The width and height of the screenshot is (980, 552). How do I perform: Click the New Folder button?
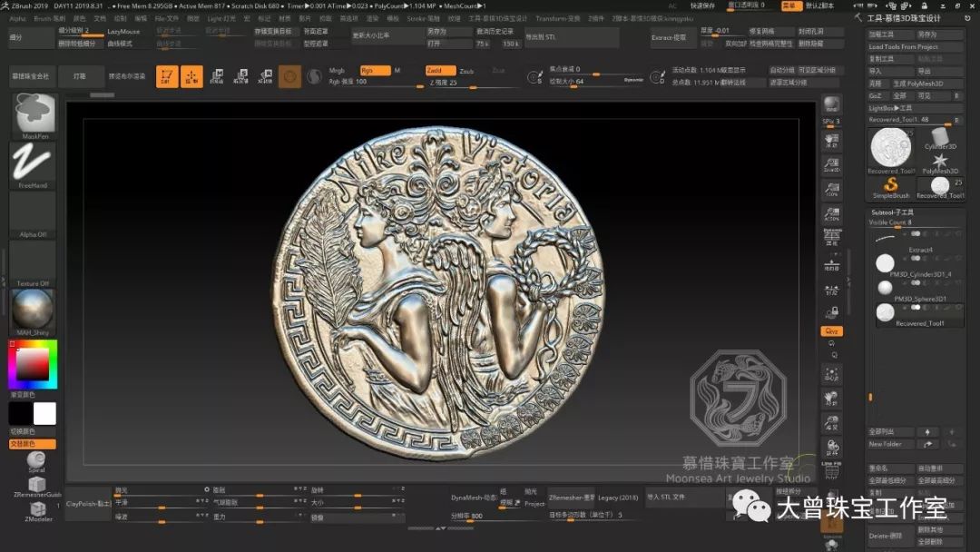click(890, 444)
